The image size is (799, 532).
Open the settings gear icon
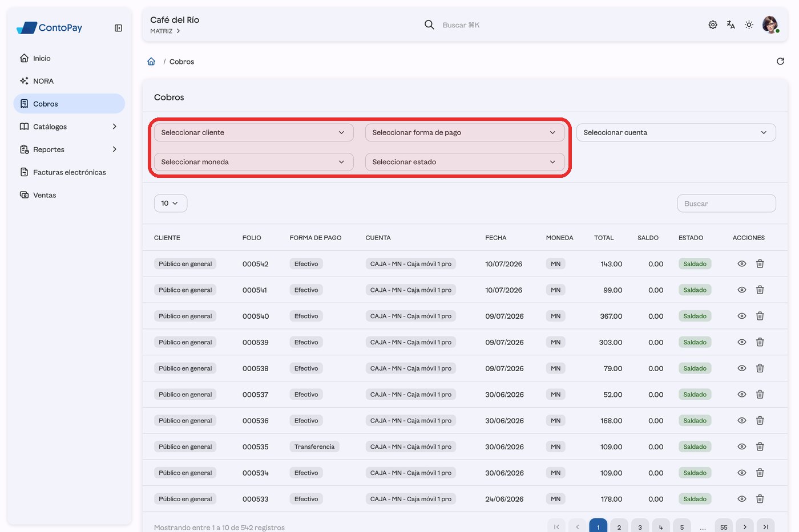click(x=713, y=25)
